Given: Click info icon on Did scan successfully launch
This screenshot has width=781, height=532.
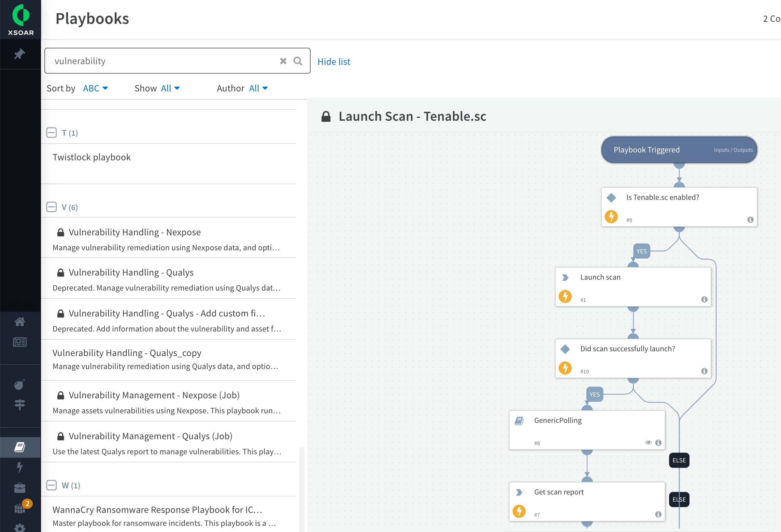Looking at the screenshot, I should (x=704, y=371).
